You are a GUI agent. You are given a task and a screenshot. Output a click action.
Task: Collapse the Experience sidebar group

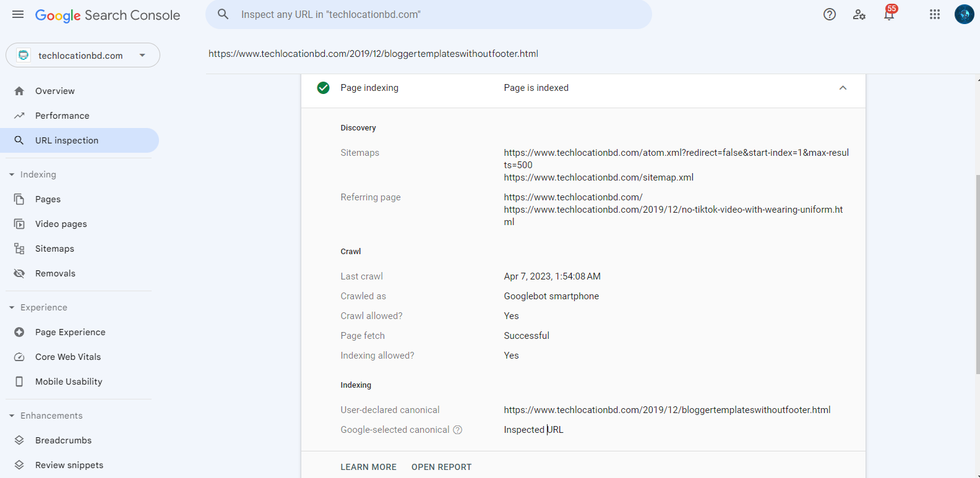point(12,307)
